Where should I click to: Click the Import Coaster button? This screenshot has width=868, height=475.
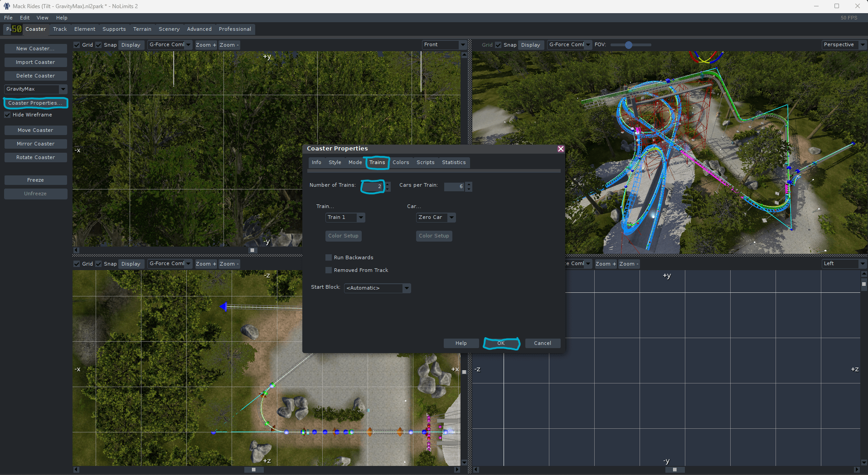(36, 62)
